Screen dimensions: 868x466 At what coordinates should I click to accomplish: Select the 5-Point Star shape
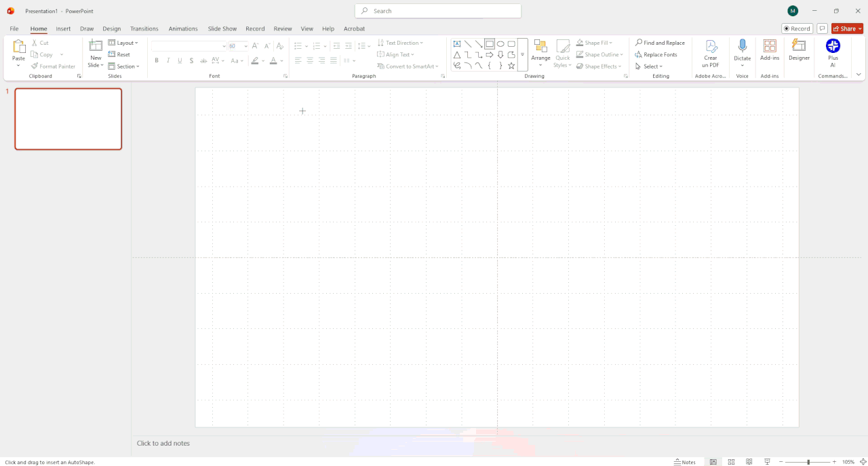511,66
